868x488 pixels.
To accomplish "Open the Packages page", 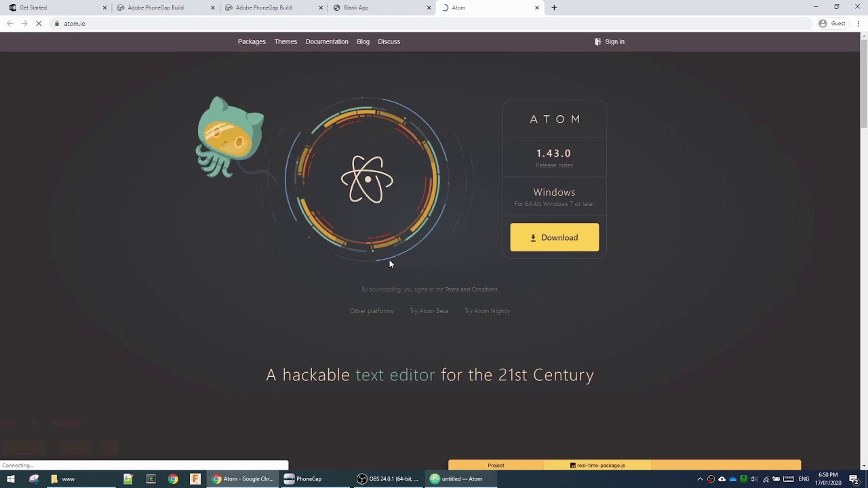I will point(252,42).
